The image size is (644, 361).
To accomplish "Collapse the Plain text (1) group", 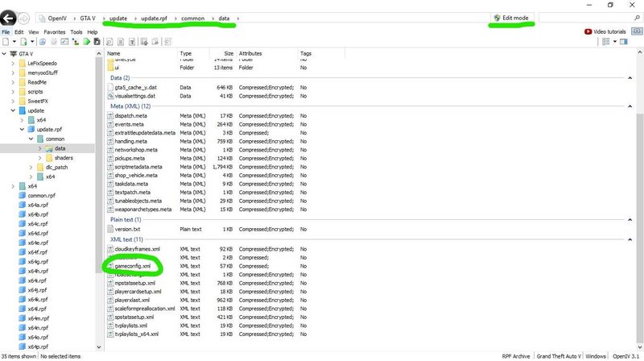I will click(630, 219).
